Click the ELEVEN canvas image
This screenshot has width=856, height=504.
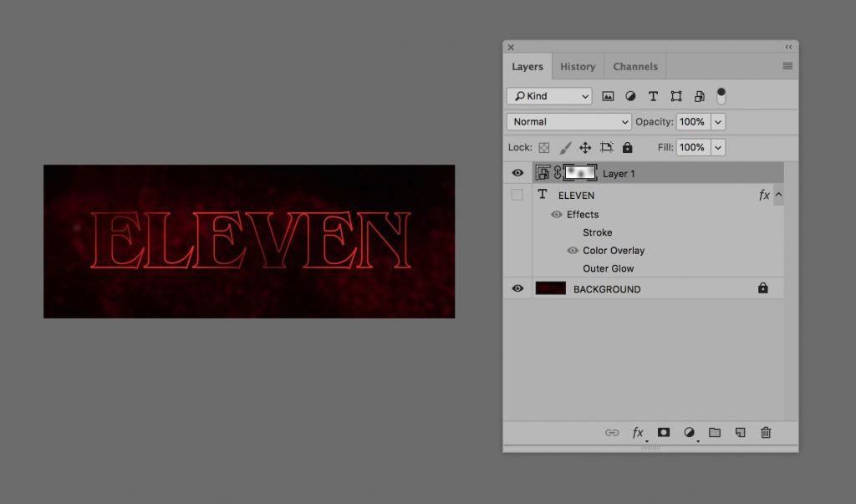pos(249,242)
